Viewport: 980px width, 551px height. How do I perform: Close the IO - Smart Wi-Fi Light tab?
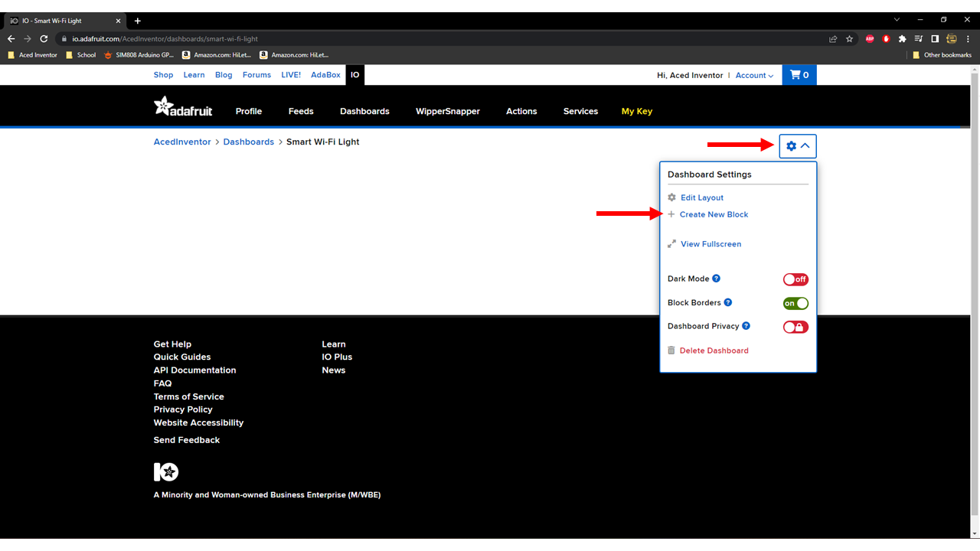coord(118,21)
